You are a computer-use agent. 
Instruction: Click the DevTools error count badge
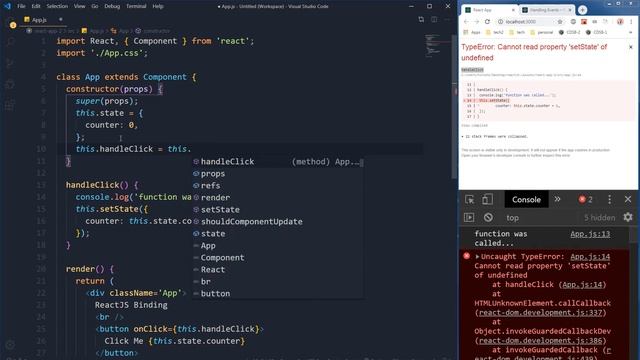[586, 200]
